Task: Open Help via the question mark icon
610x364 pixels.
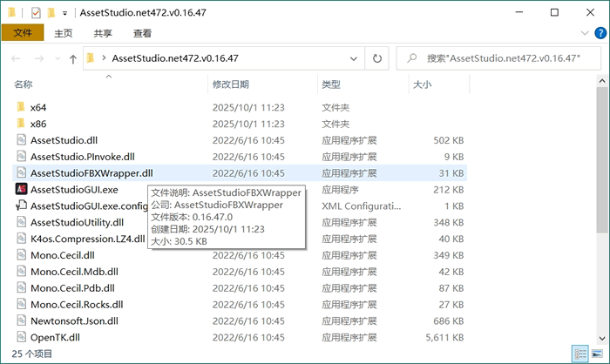Action: 598,33
